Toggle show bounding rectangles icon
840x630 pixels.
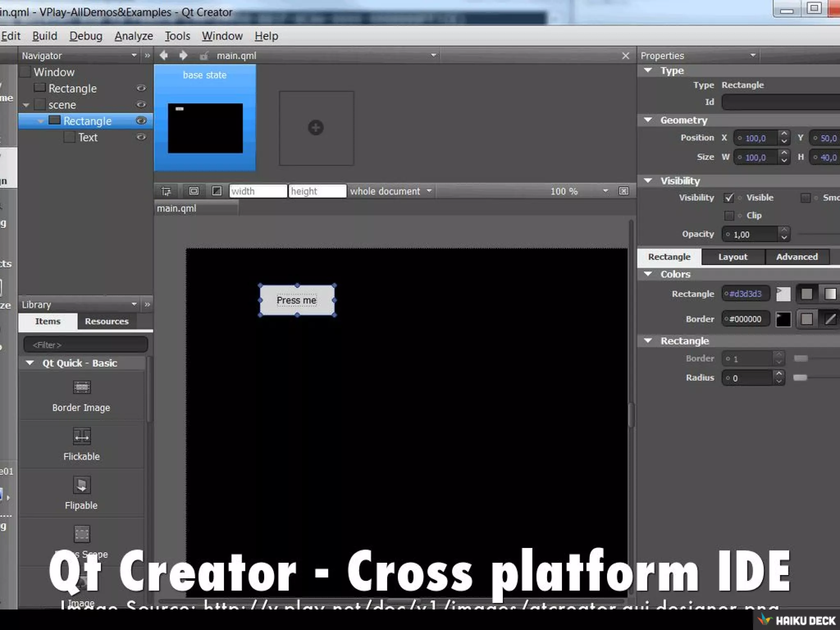point(194,191)
